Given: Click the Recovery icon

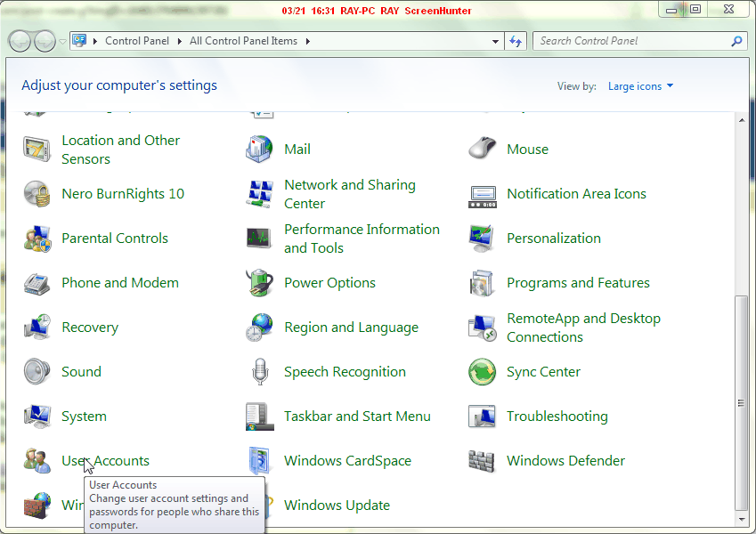Looking at the screenshot, I should pos(37,328).
